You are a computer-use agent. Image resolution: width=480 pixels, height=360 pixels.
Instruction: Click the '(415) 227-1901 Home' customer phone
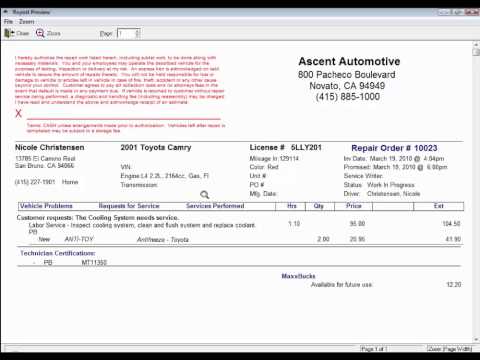click(47, 182)
